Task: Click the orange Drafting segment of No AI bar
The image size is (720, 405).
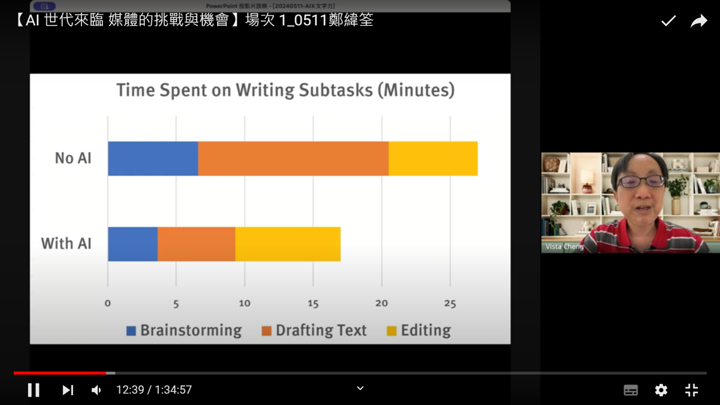Action: [293, 158]
